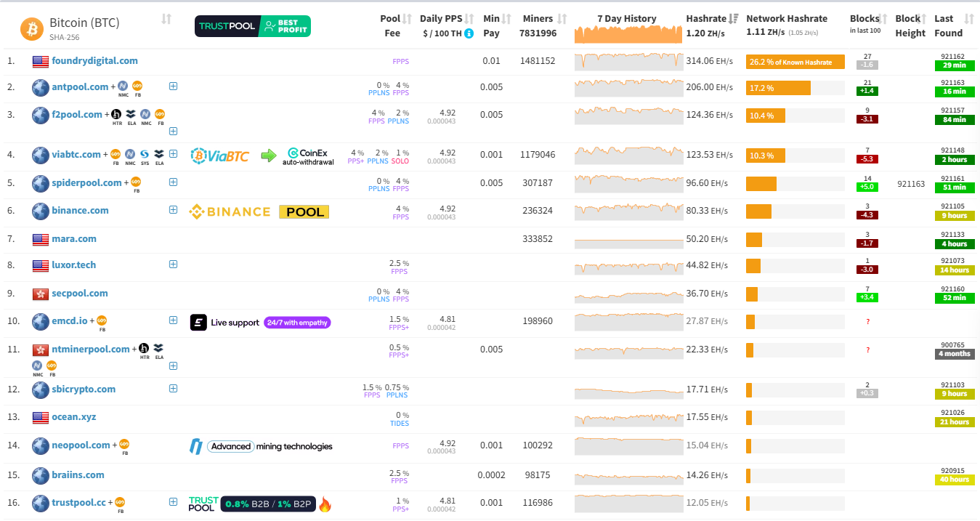Image resolution: width=980 pixels, height=521 pixels.
Task: Click the antpool 17.2 % hashrate bar
Action: pos(778,88)
